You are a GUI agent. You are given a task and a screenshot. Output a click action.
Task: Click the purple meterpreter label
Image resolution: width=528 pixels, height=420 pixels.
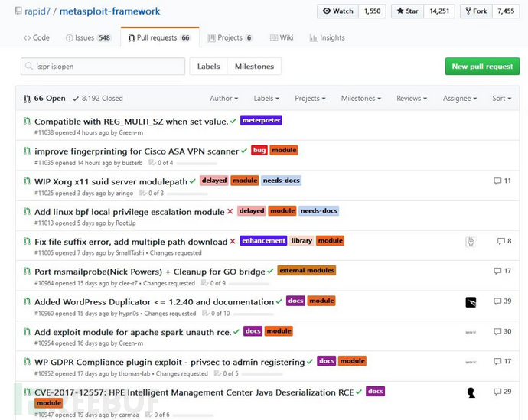coord(261,120)
